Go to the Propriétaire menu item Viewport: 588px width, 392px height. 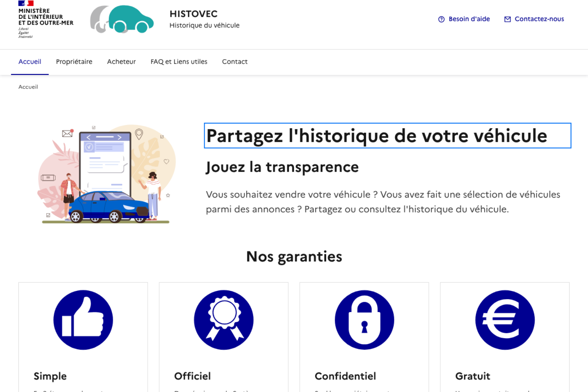[x=74, y=62]
